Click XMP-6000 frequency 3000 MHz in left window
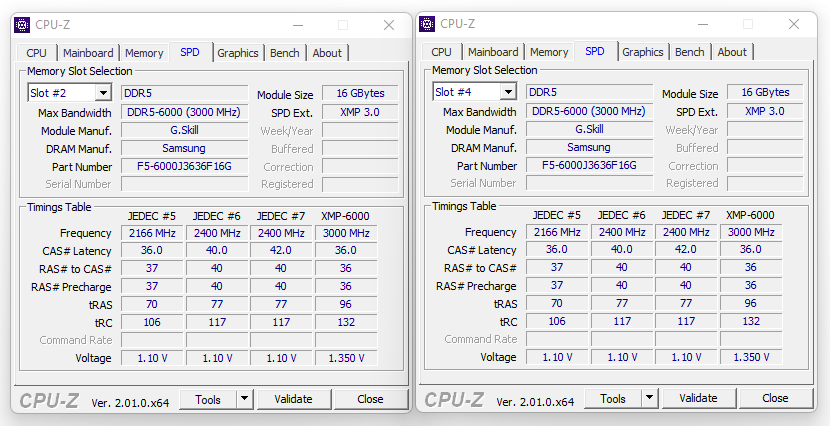The width and height of the screenshot is (830, 426). [x=346, y=233]
